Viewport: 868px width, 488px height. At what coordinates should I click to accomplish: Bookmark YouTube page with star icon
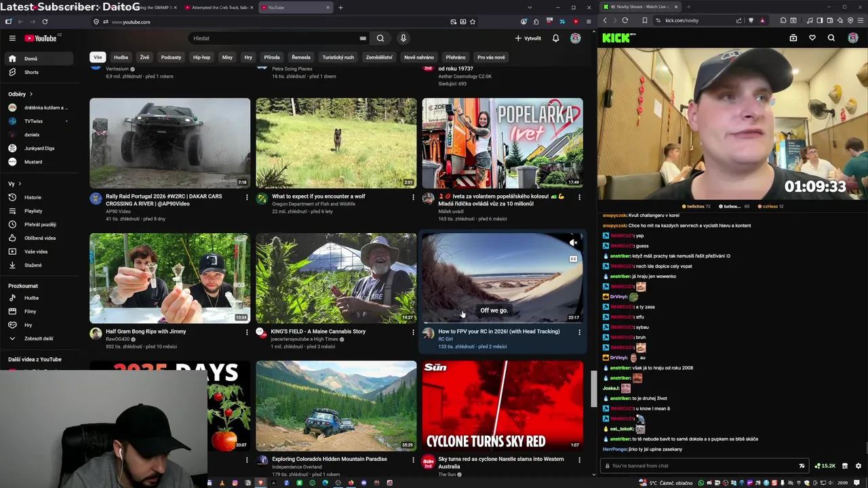(473, 22)
